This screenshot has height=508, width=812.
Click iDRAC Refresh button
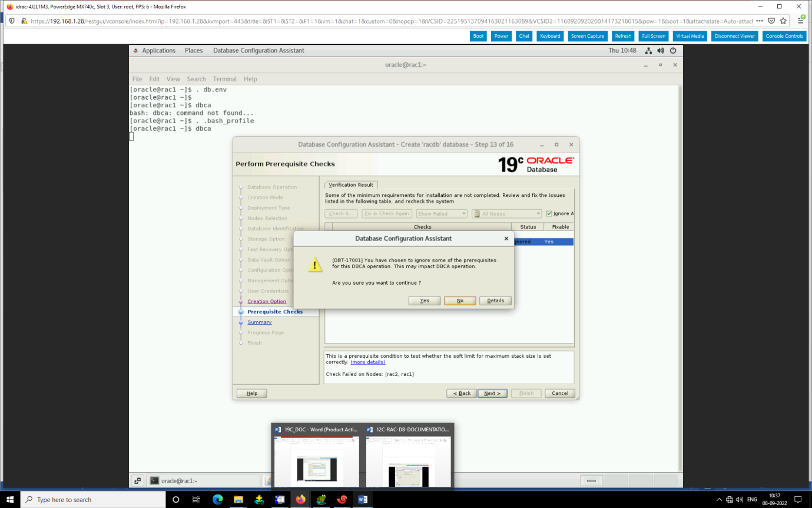click(x=623, y=36)
